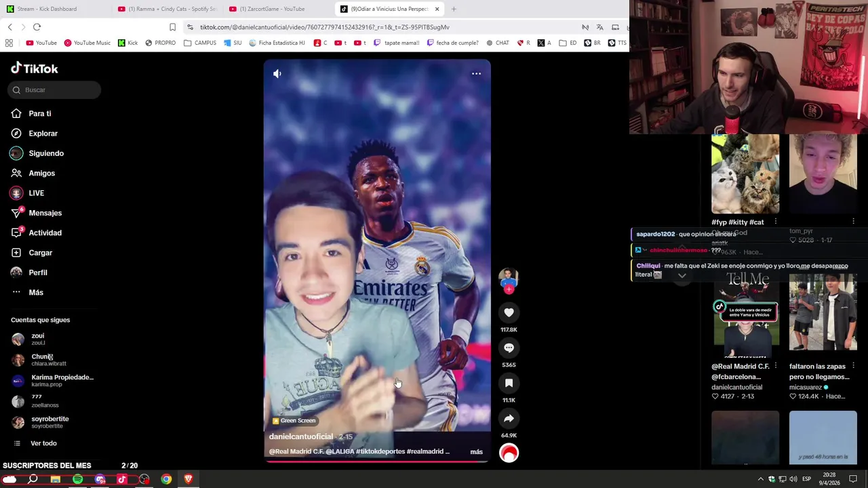
Task: Open the YouTube Music bookmark
Action: [87, 43]
